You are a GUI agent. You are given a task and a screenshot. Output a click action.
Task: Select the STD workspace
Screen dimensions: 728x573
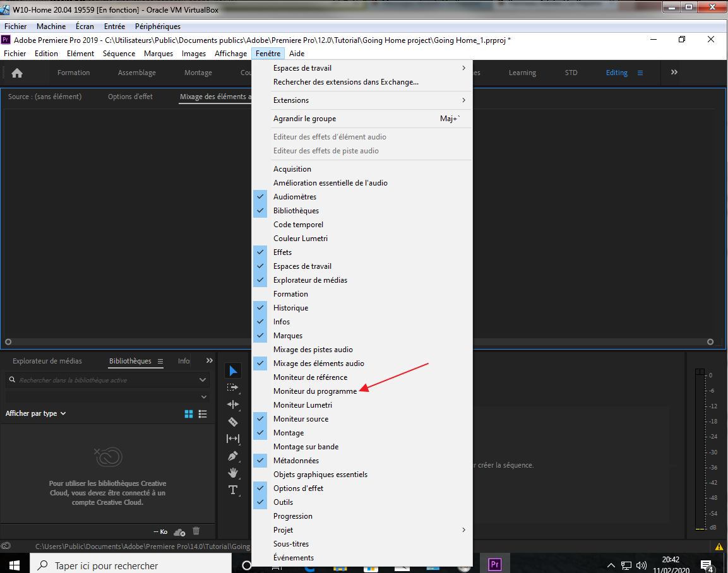point(571,73)
